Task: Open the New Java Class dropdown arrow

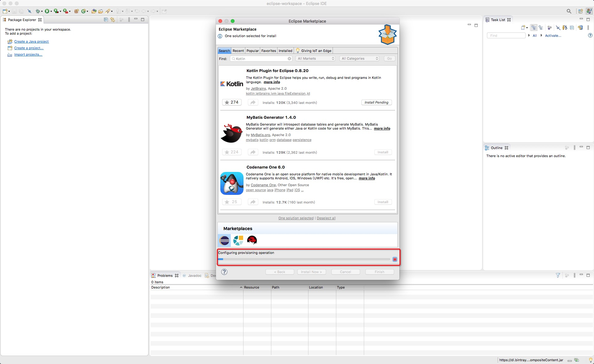Action: pos(88,11)
